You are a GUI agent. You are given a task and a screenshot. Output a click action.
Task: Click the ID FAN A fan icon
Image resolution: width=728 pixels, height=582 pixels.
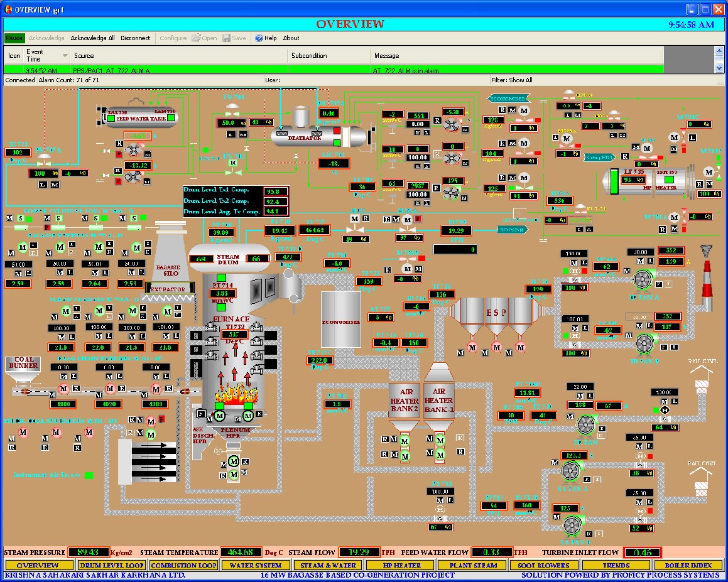(x=643, y=279)
